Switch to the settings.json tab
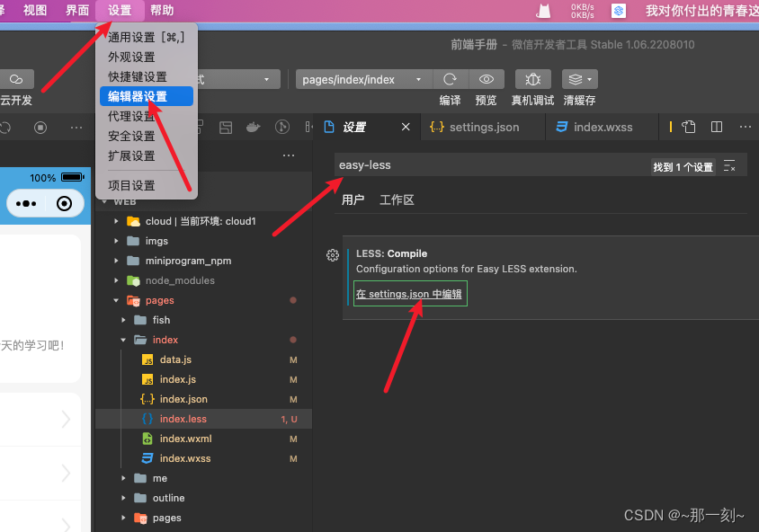Viewport: 759px width, 532px height. [x=483, y=127]
